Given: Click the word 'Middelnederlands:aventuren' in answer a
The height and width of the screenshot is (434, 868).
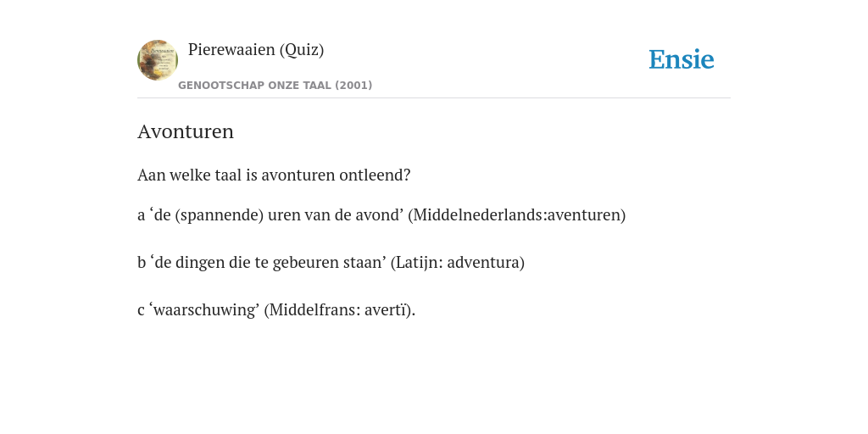Looking at the screenshot, I should [520, 214].
